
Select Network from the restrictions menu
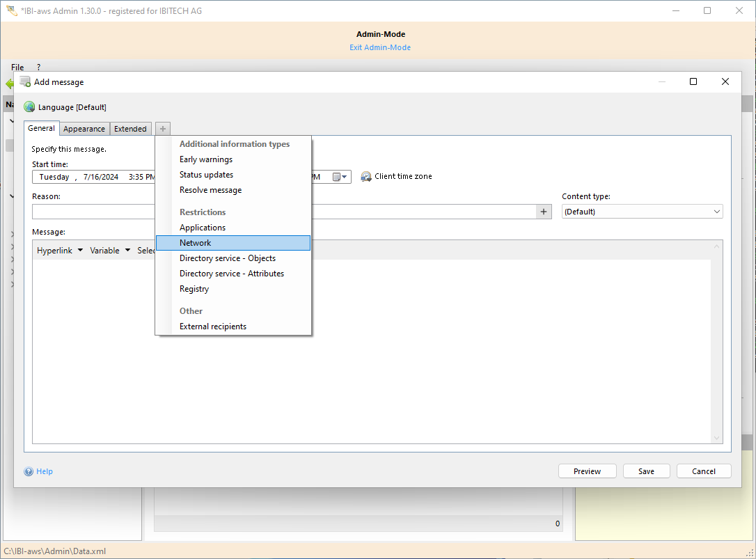195,243
